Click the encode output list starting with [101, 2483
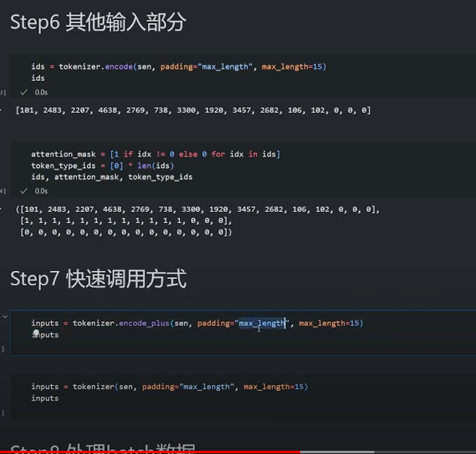The image size is (476, 454). coord(193,110)
